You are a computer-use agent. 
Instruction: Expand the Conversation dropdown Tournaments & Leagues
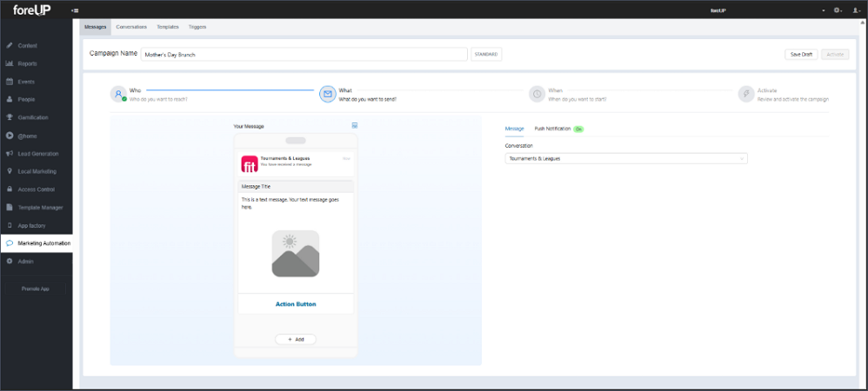626,159
